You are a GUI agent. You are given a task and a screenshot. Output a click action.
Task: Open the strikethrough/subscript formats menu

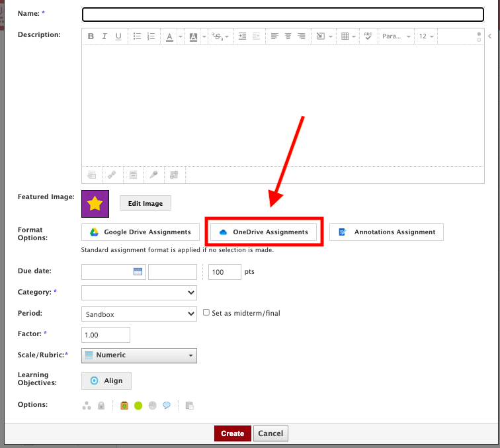[220, 36]
